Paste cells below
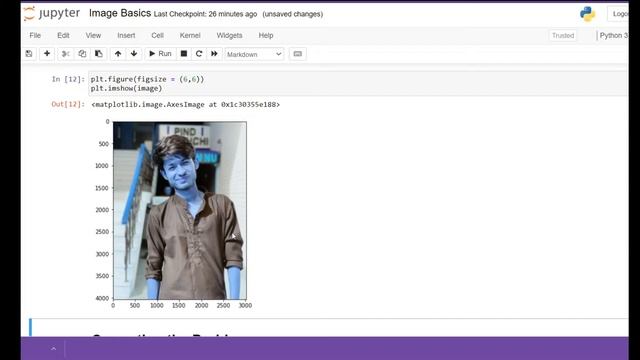 [x=99, y=54]
